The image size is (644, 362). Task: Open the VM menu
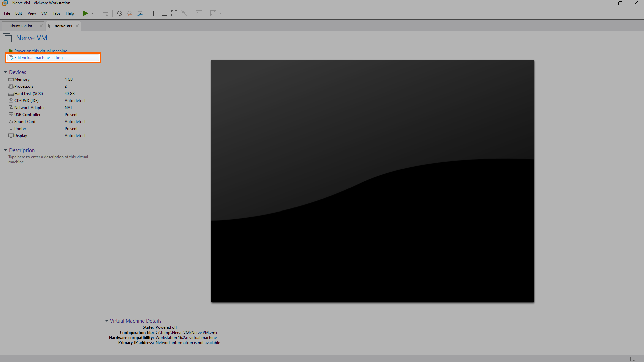pos(44,13)
